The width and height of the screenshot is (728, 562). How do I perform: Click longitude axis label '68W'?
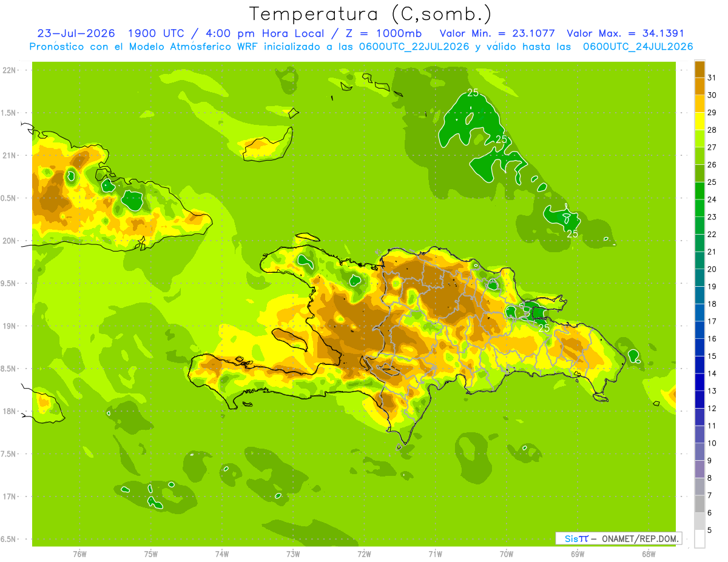click(648, 554)
